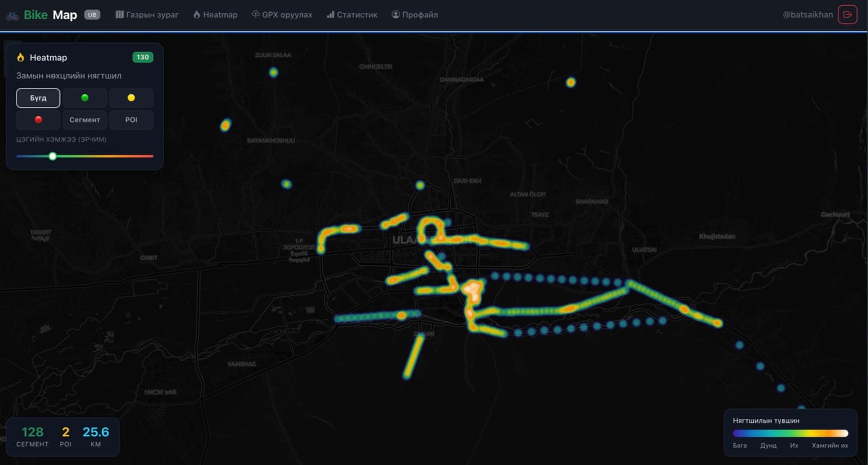Click the green 130 count badge
Image resolution: width=868 pixels, height=465 pixels.
coord(143,57)
